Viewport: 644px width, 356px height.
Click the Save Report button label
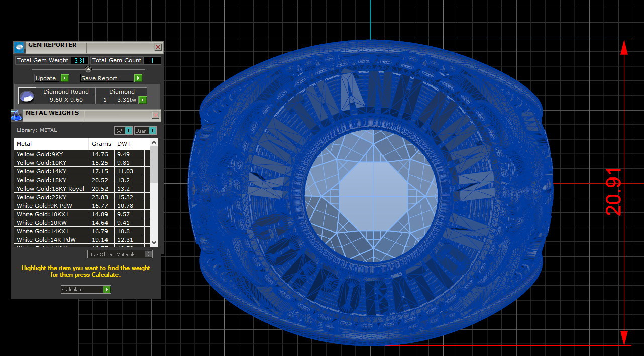99,78
